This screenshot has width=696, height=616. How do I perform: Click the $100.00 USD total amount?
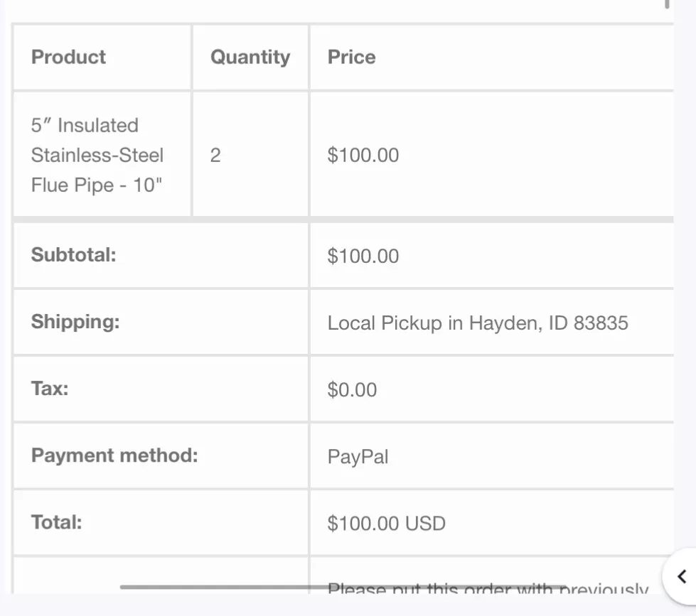pyautogui.click(x=386, y=524)
